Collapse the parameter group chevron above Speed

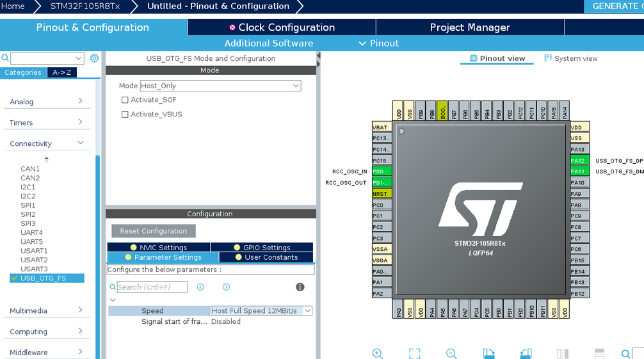pyautogui.click(x=113, y=300)
